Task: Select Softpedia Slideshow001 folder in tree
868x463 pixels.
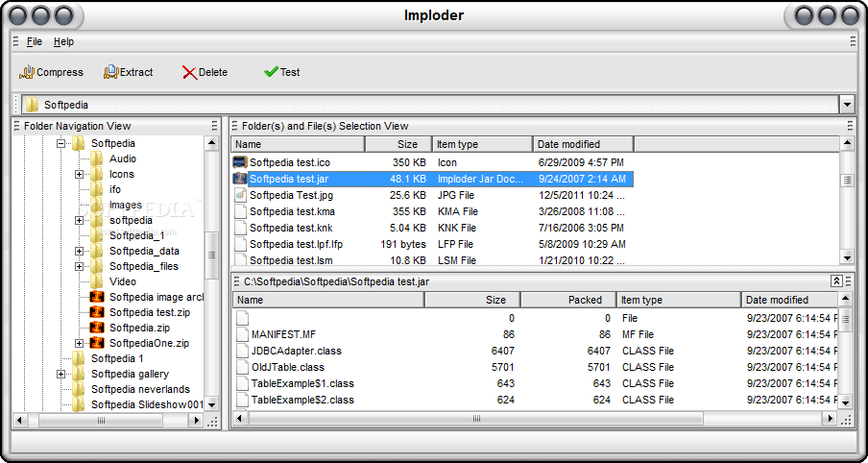Action: (x=147, y=404)
